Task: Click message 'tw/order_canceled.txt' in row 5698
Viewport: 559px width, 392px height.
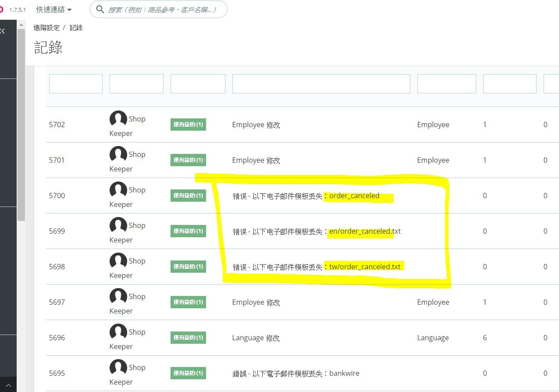Action: pos(317,267)
